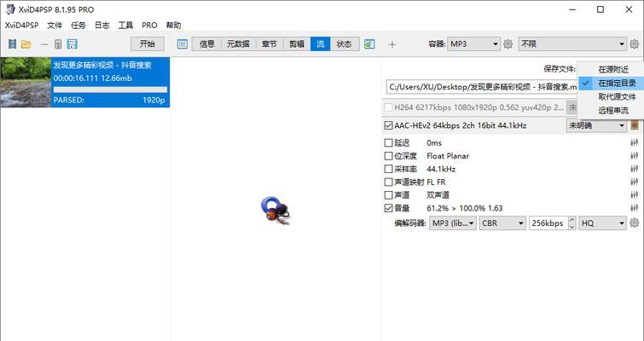644x341 pixels.
Task: Open the MP3 (lib... codec dropdown
Action: tap(453, 223)
